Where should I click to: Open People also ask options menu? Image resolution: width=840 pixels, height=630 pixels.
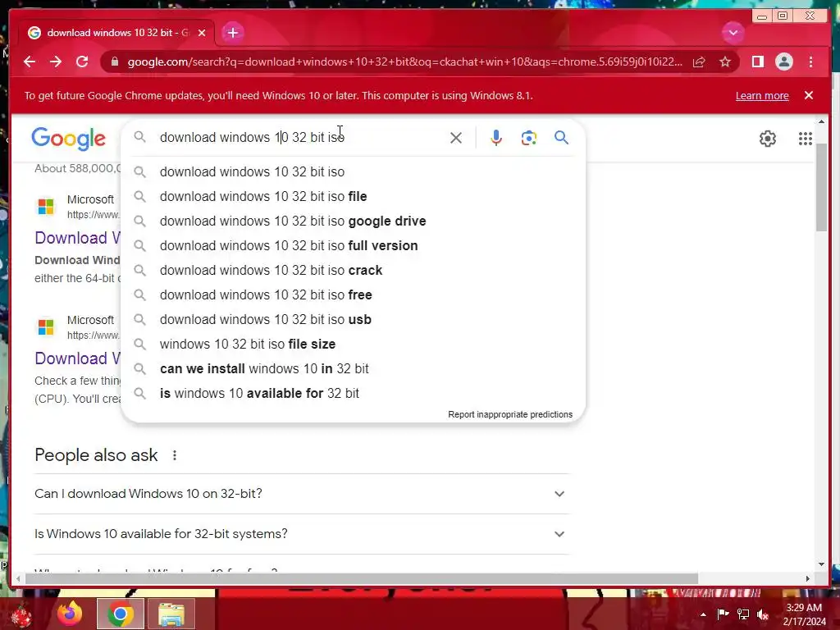point(174,455)
